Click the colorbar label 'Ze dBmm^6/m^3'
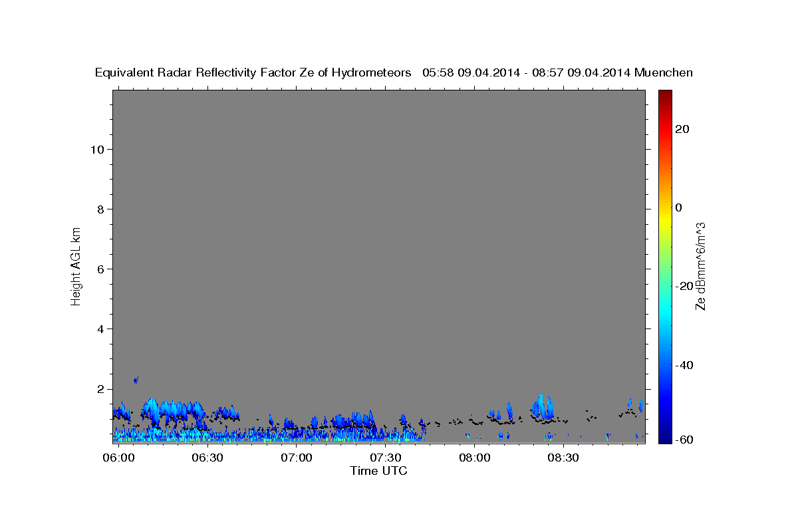Screen dimensions: 798x532 click(700, 266)
